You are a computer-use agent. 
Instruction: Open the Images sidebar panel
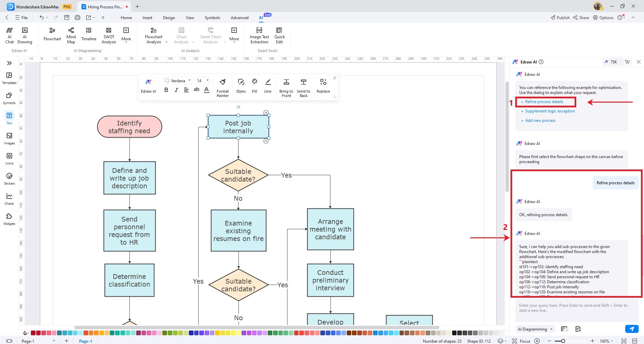9,139
